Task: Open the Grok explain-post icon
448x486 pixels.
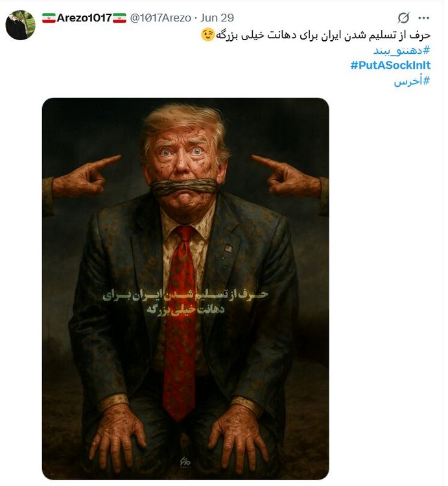Action: point(403,18)
